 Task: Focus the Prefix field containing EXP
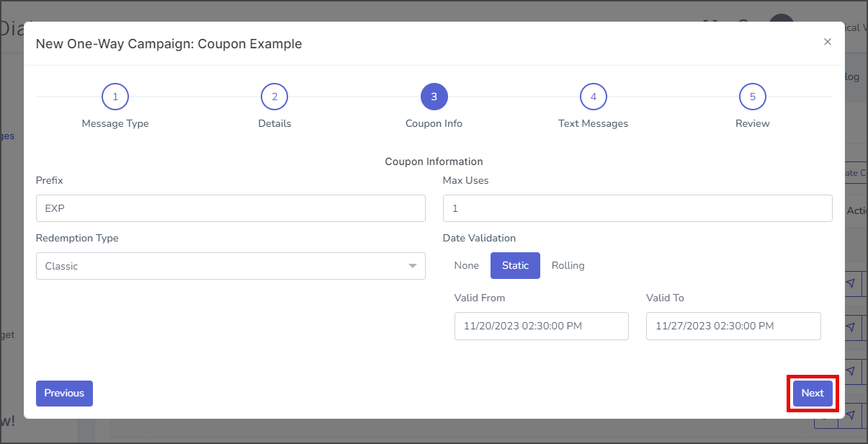click(231, 208)
